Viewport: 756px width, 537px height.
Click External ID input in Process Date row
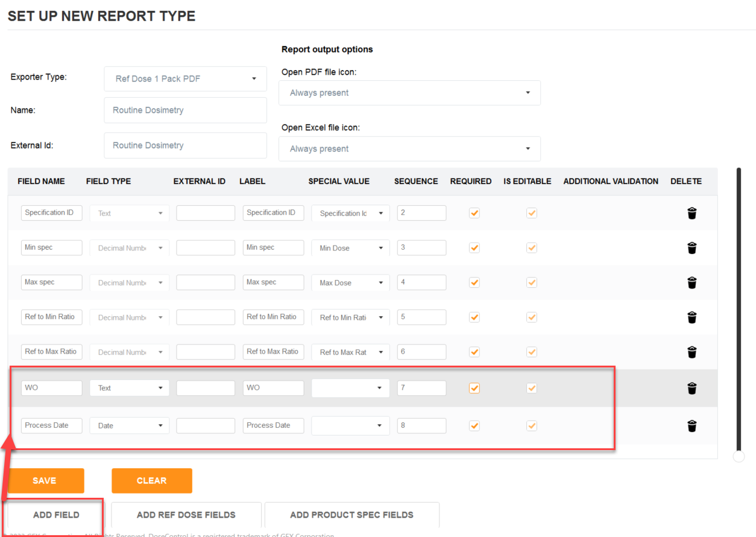206,425
